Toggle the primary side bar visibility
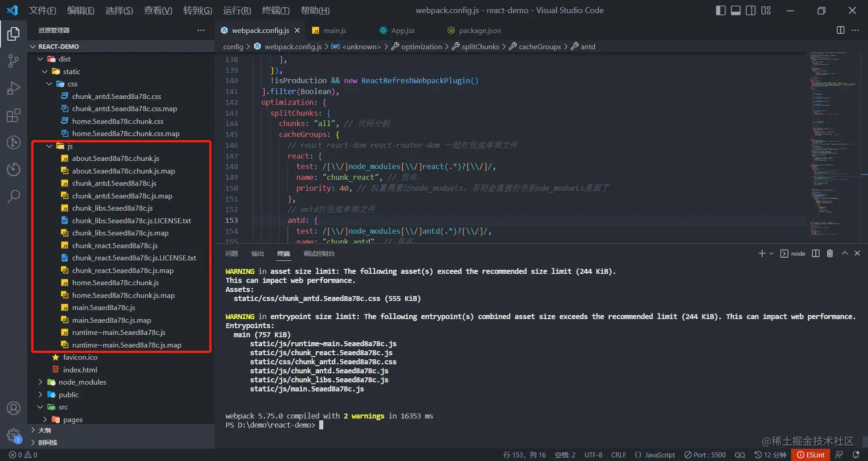868x461 pixels. (720, 10)
